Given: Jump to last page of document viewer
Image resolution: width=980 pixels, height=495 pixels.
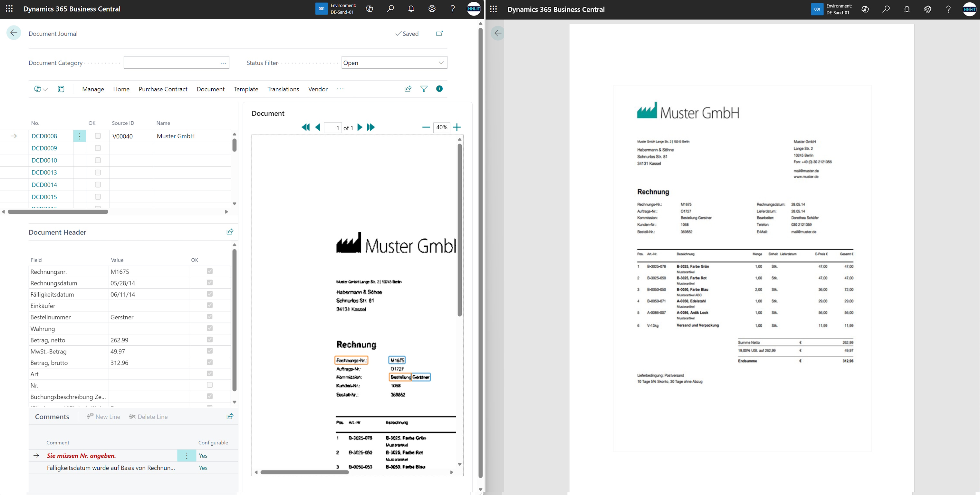Looking at the screenshot, I should point(371,128).
